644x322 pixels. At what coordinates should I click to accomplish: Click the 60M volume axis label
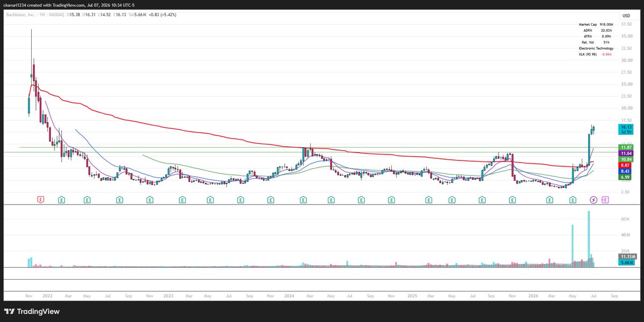(x=625, y=219)
